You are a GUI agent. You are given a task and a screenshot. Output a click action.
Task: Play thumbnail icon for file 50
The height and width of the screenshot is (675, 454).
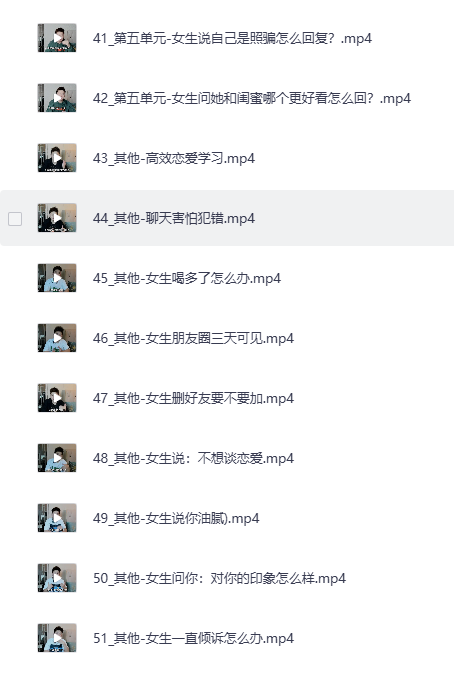click(x=57, y=578)
